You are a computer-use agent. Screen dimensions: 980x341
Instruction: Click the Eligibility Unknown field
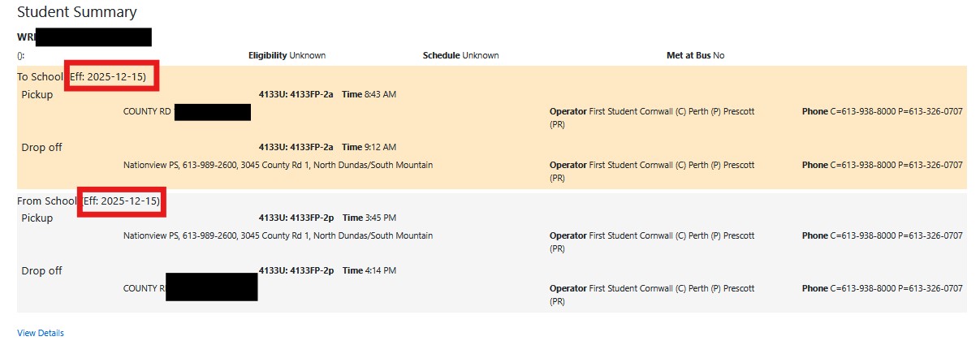(x=287, y=55)
